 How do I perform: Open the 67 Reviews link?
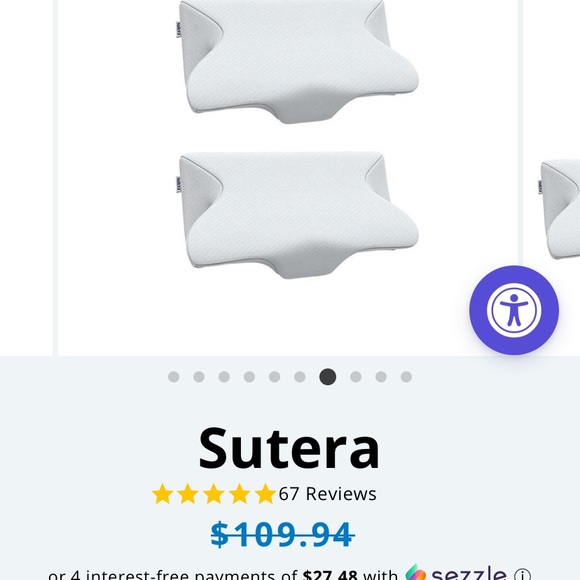click(x=327, y=494)
